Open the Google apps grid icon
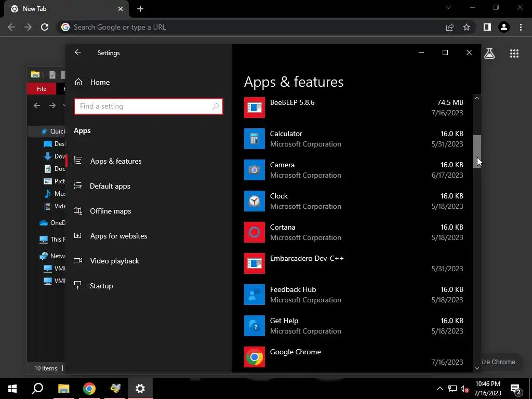The height and width of the screenshot is (399, 532). pyautogui.click(x=514, y=54)
